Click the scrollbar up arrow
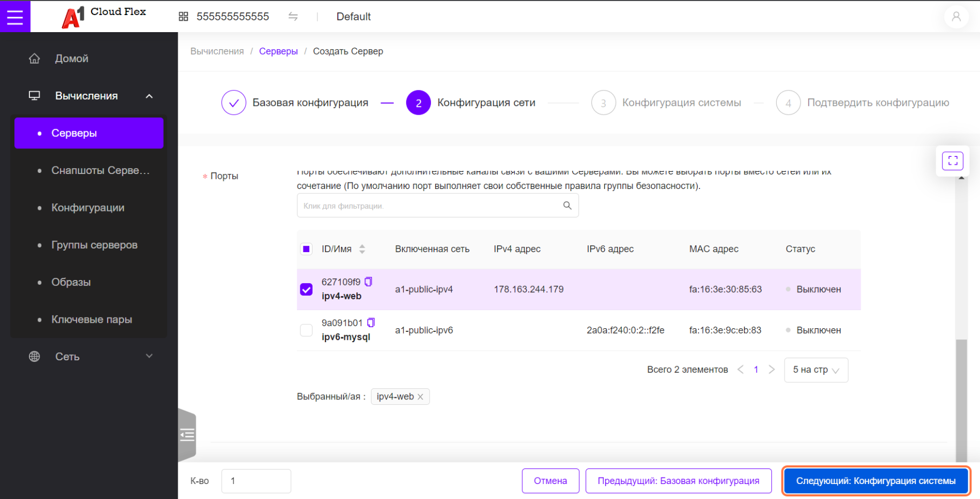Viewport: 980px width, 499px height. tap(961, 178)
